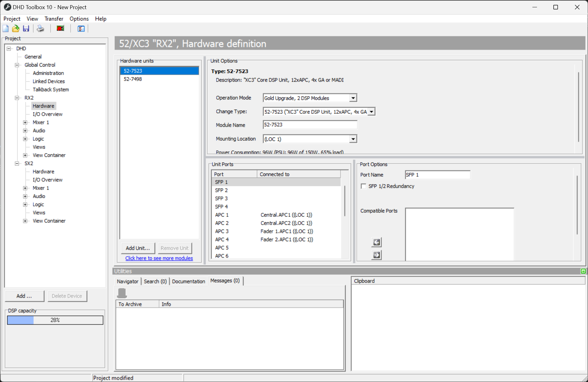The width and height of the screenshot is (588, 382).
Task: Open the Transfer menu
Action: click(54, 19)
